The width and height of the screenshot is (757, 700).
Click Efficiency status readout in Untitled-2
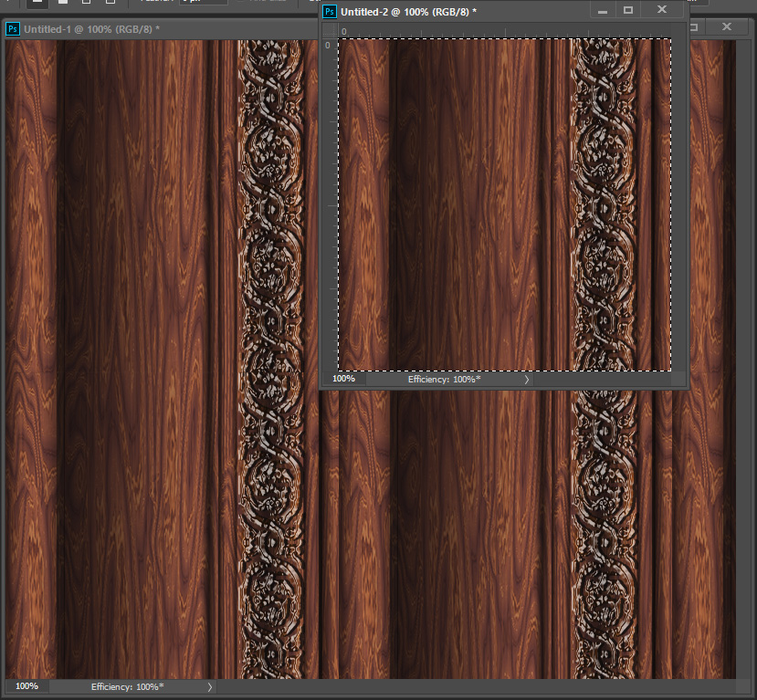(444, 379)
